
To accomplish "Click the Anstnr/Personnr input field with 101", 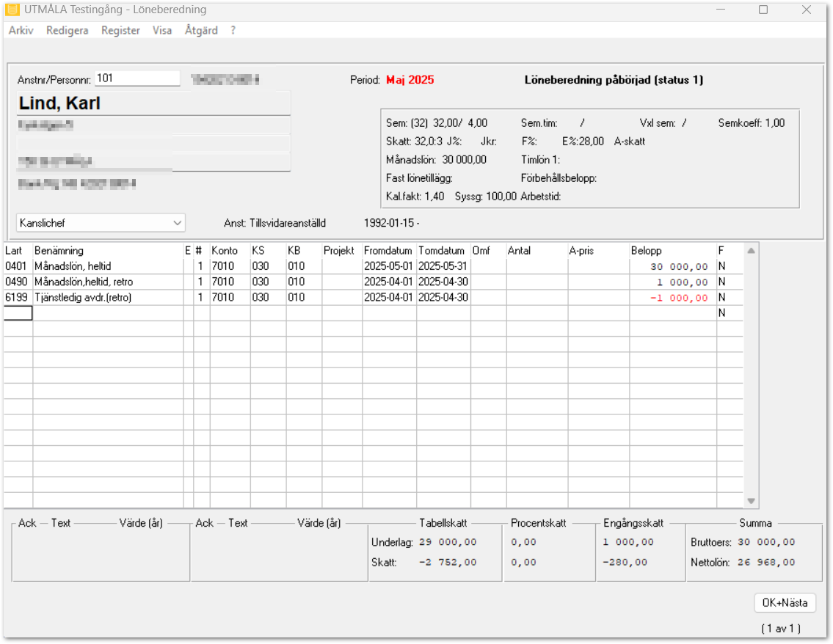I will point(137,78).
